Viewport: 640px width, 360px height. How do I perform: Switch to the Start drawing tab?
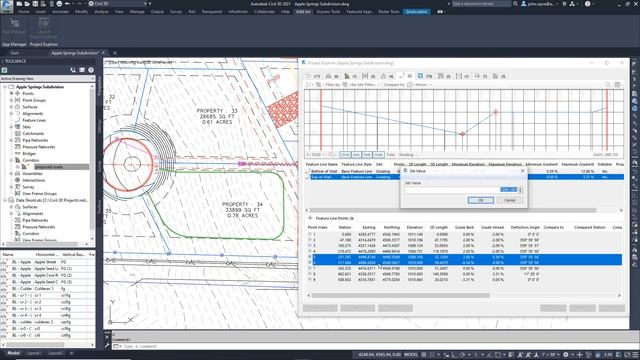pyautogui.click(x=15, y=53)
